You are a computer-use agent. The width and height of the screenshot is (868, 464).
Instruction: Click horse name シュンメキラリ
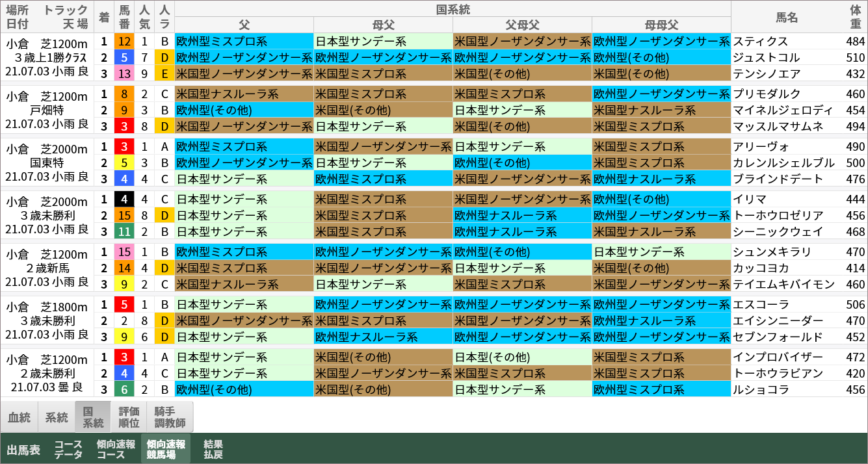(x=772, y=251)
